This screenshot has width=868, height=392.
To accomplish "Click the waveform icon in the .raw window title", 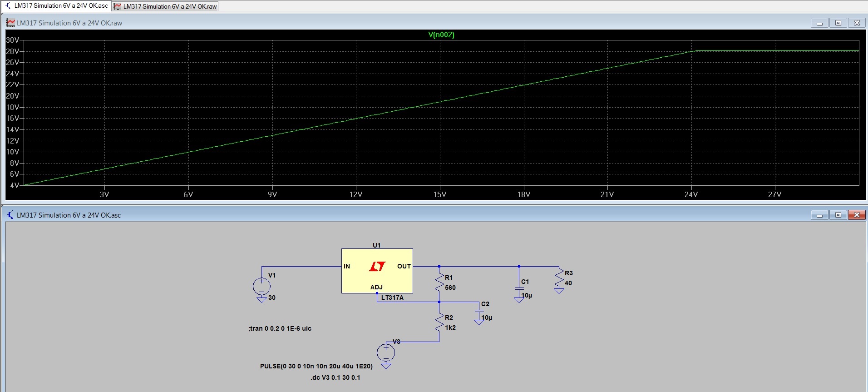I will [10, 23].
